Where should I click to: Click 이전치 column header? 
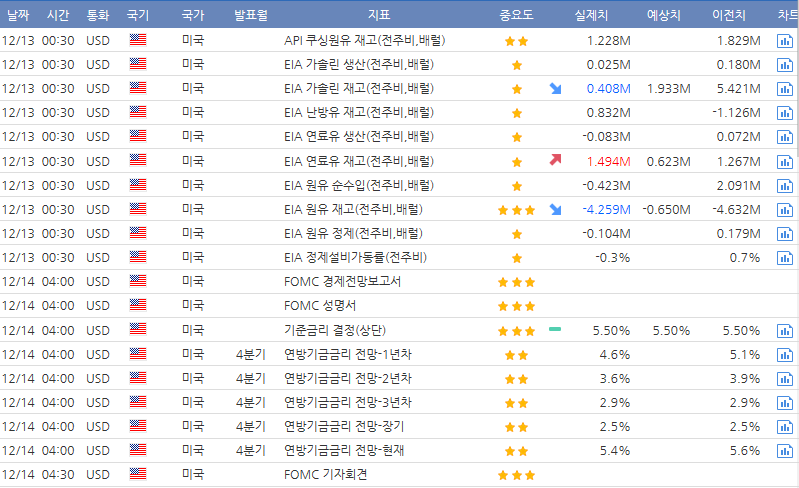[x=729, y=15]
